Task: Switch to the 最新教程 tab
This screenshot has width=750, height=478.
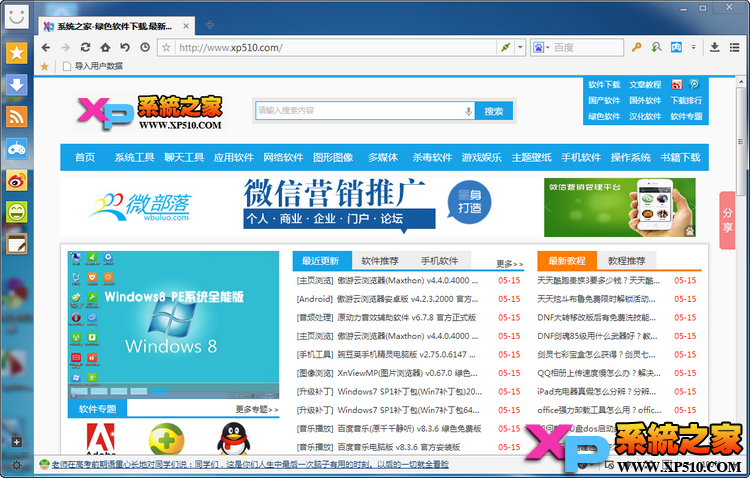Action: pos(567,261)
